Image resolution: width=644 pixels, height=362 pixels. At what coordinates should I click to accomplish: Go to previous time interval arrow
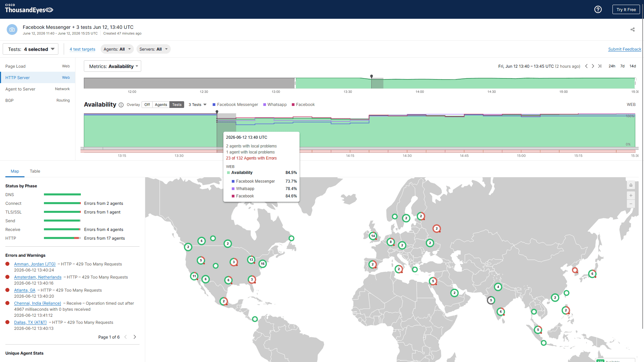click(x=586, y=66)
